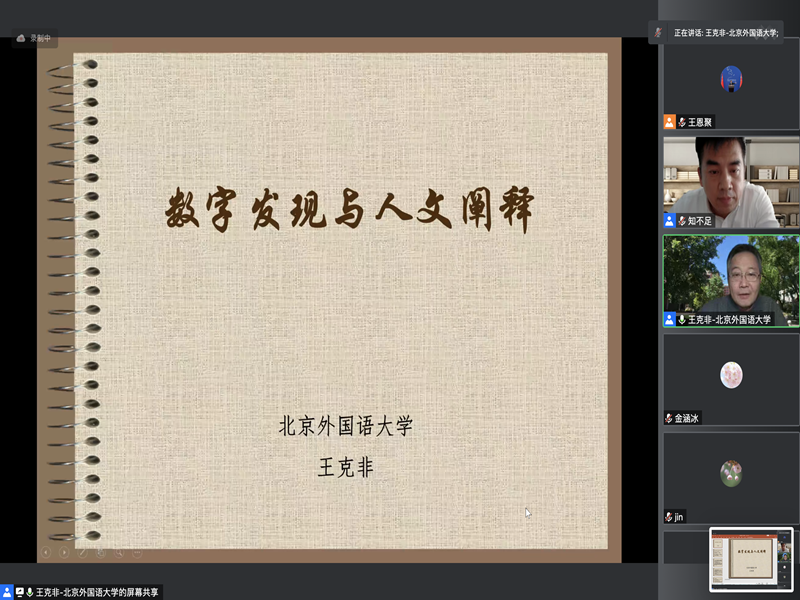800x600 pixels.
Task: Click muted microphone icon beside 王恩聚
Action: (x=682, y=122)
